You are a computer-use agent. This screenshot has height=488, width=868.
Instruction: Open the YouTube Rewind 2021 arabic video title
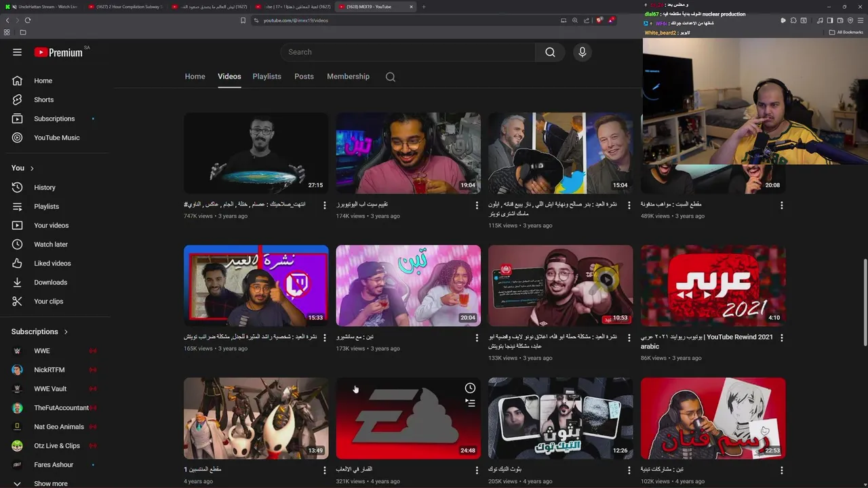click(x=707, y=341)
